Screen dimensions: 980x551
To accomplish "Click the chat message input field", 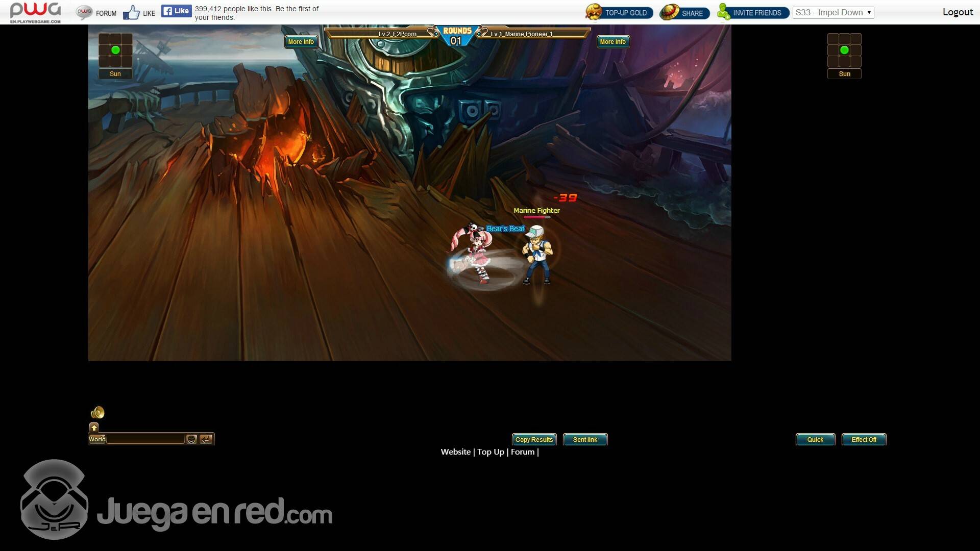I will (145, 439).
